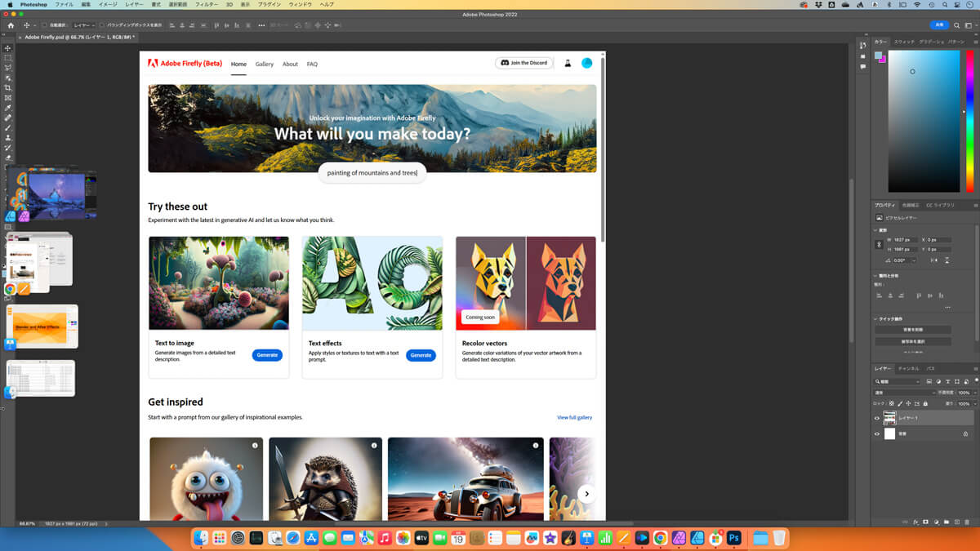Lock transparent pixels in Layers panel
Image resolution: width=980 pixels, height=551 pixels.
[x=891, y=404]
